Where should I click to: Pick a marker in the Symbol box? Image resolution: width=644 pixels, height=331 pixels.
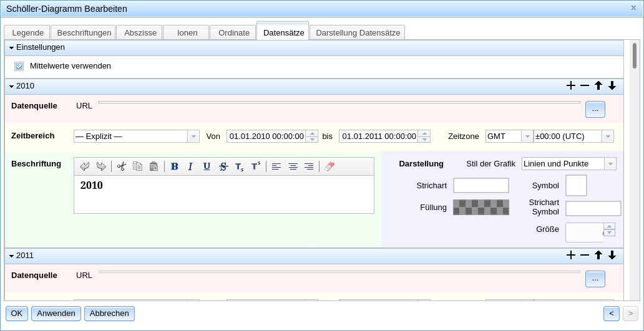(576, 185)
